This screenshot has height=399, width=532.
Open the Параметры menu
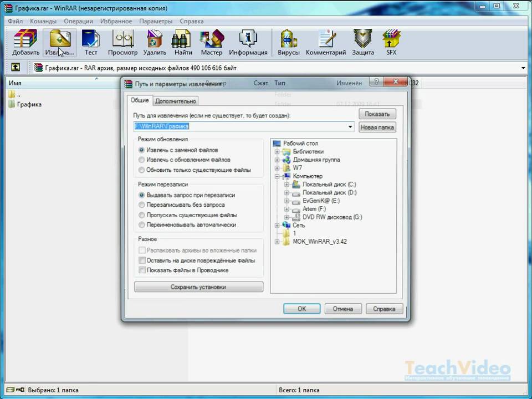[x=156, y=21]
